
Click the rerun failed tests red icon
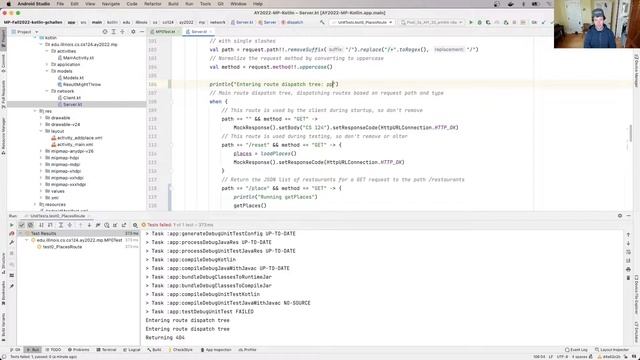11,233
